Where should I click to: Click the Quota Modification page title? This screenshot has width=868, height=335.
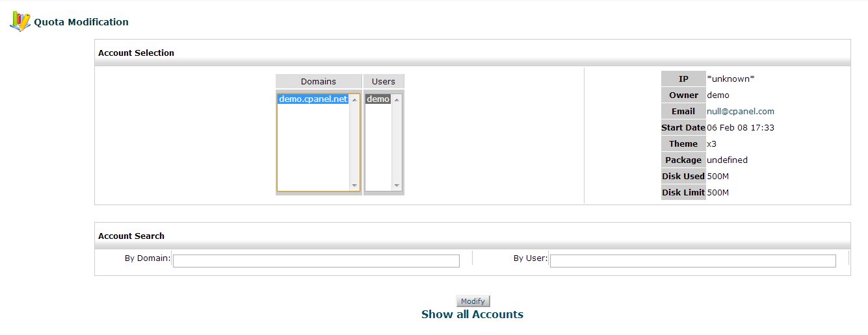(81, 22)
